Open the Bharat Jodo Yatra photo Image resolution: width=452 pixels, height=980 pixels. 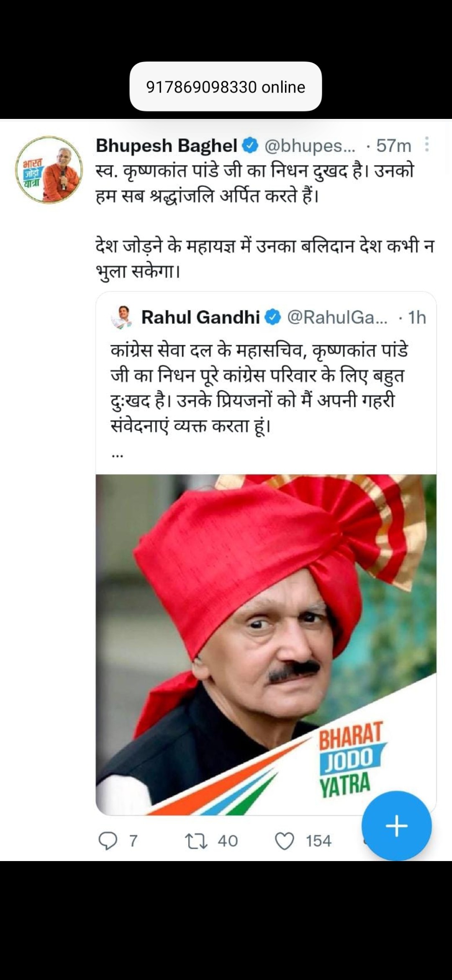pyautogui.click(x=266, y=644)
